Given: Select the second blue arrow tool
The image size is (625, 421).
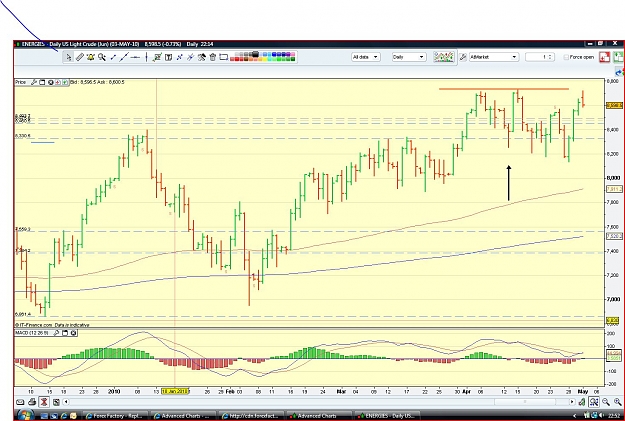Looking at the screenshot, I should [191, 57].
